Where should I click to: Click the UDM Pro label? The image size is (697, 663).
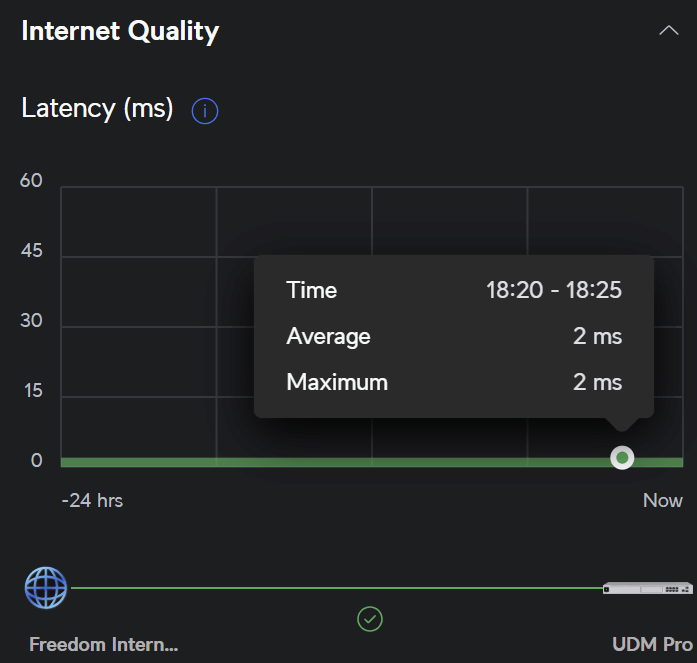pos(652,644)
